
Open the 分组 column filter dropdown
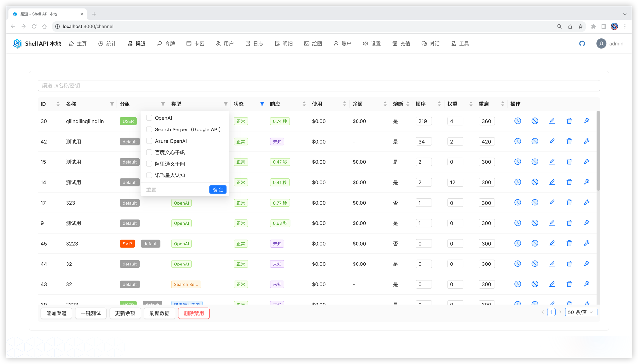click(163, 104)
